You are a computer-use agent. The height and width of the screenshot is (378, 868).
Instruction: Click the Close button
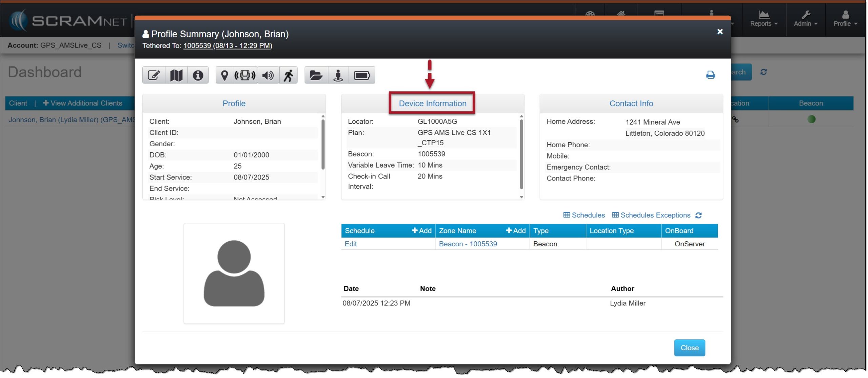689,348
